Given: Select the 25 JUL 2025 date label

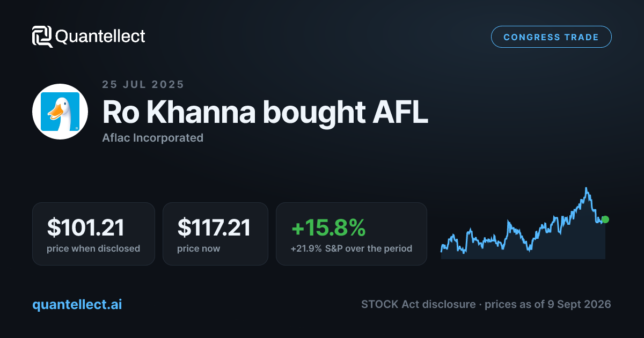Looking at the screenshot, I should click(143, 84).
